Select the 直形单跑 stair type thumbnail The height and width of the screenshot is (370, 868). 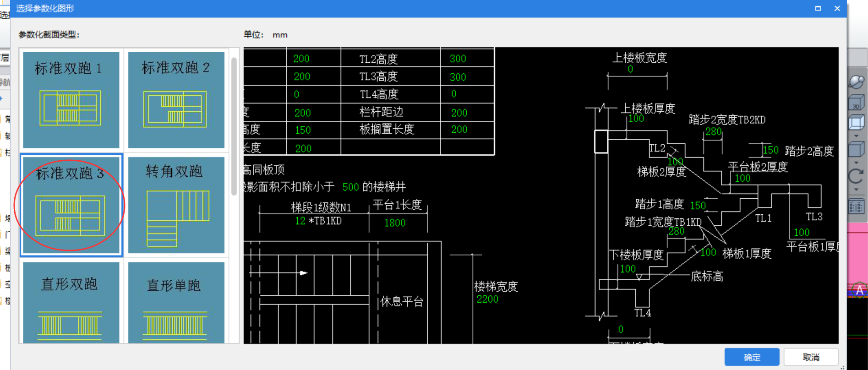[176, 302]
